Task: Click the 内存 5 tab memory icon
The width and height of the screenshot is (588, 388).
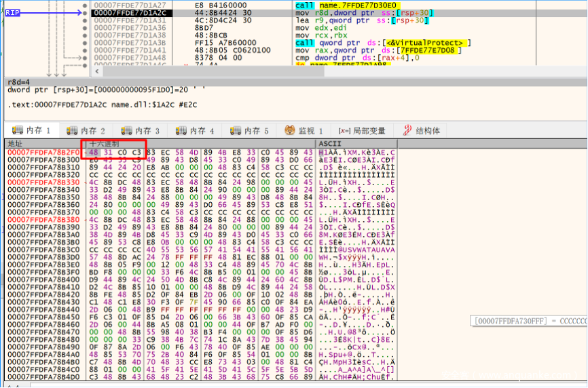Action: pos(234,130)
